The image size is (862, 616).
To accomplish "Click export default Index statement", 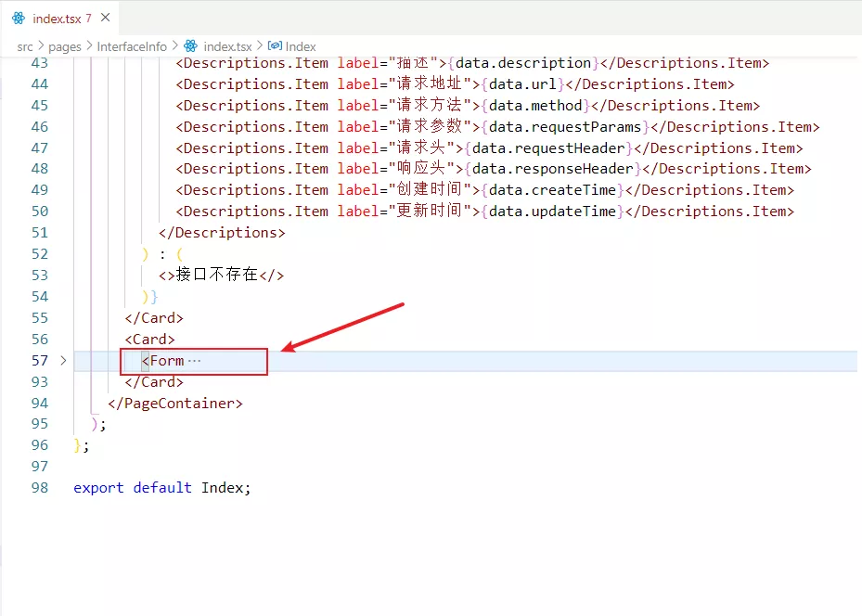I will pos(162,488).
